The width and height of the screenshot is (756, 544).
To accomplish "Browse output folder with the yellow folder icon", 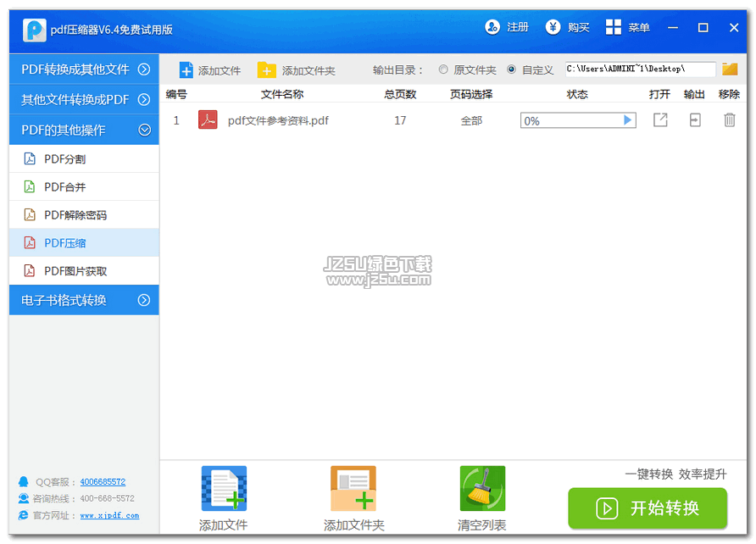I will [x=730, y=69].
